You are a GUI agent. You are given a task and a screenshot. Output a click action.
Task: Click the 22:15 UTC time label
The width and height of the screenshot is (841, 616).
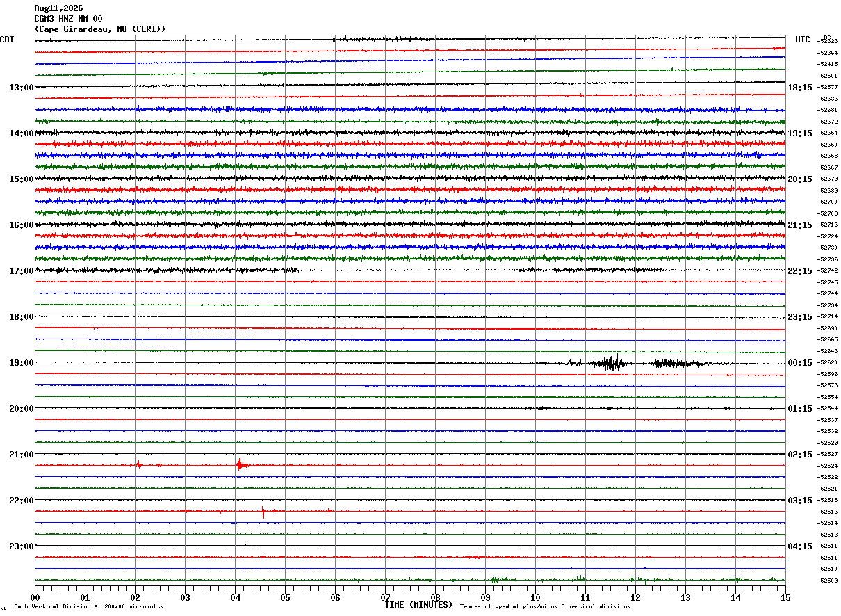tap(800, 271)
